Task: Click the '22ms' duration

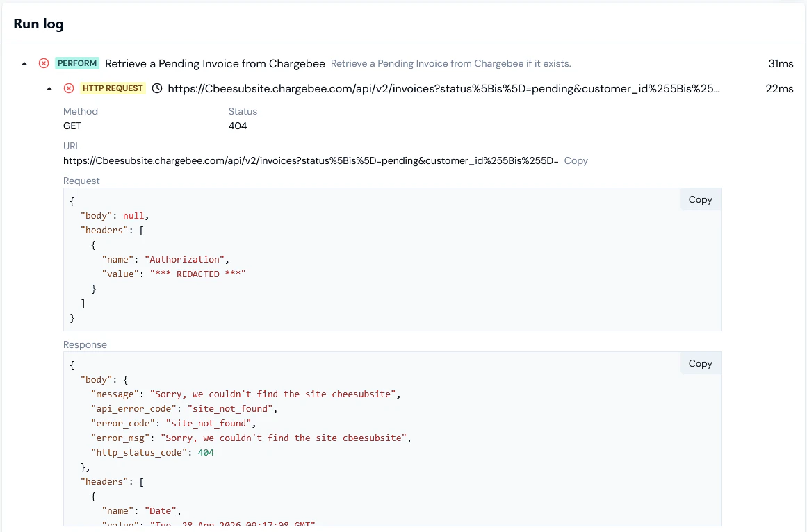Action: (x=779, y=88)
